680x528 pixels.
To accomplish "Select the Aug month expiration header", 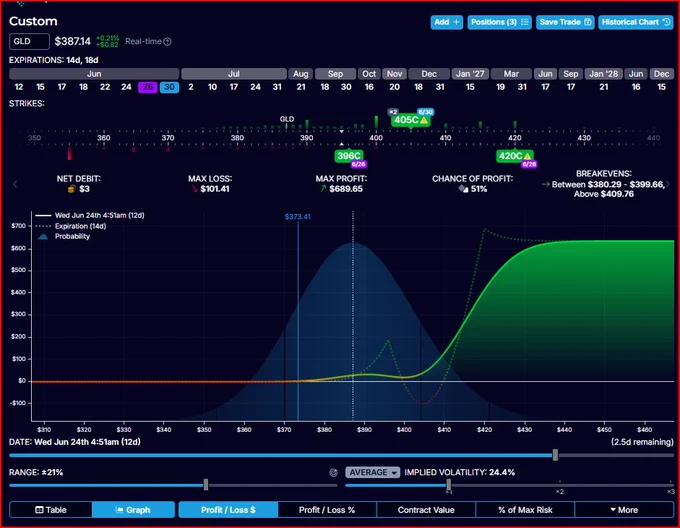I will [x=301, y=74].
